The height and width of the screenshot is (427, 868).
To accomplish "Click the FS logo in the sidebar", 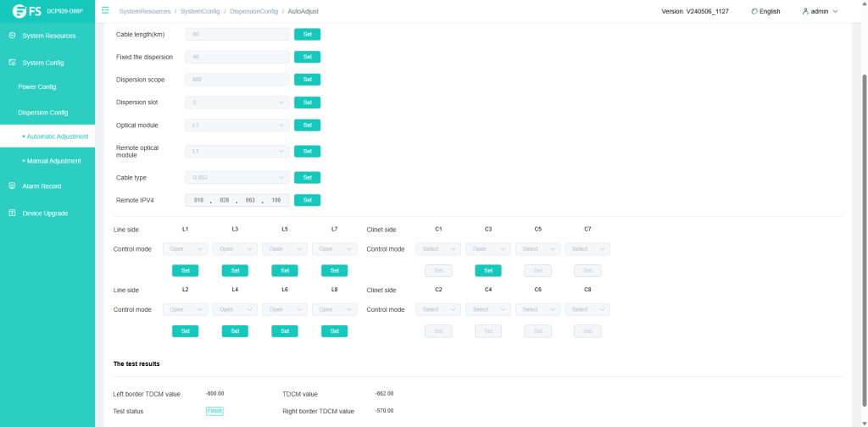I will tap(26, 11).
